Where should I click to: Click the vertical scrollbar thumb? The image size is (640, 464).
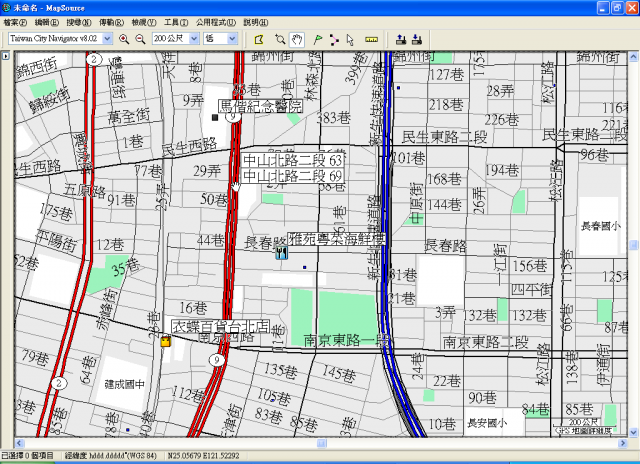633,245
